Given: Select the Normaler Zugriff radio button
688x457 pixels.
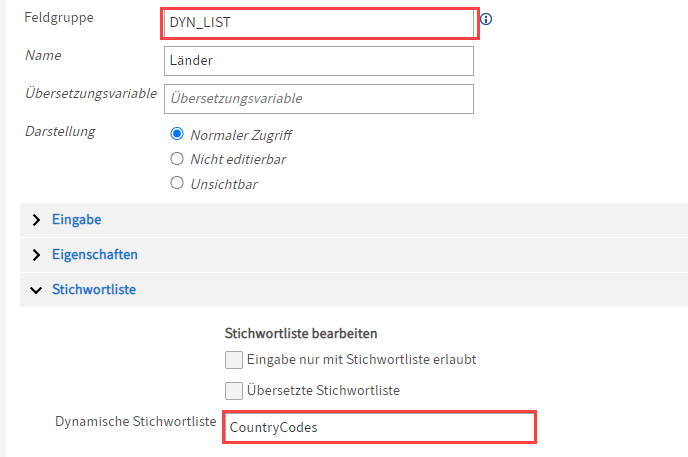Looking at the screenshot, I should pos(177,134).
